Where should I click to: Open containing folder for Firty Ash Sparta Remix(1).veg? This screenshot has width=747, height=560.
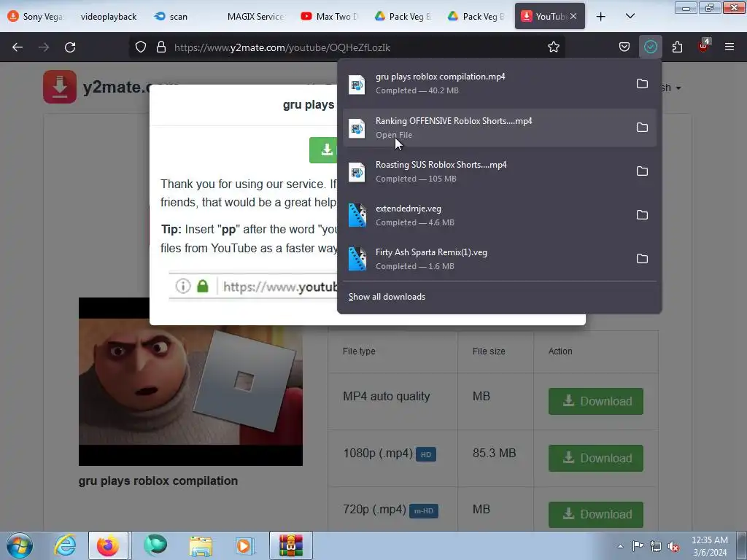pos(642,259)
